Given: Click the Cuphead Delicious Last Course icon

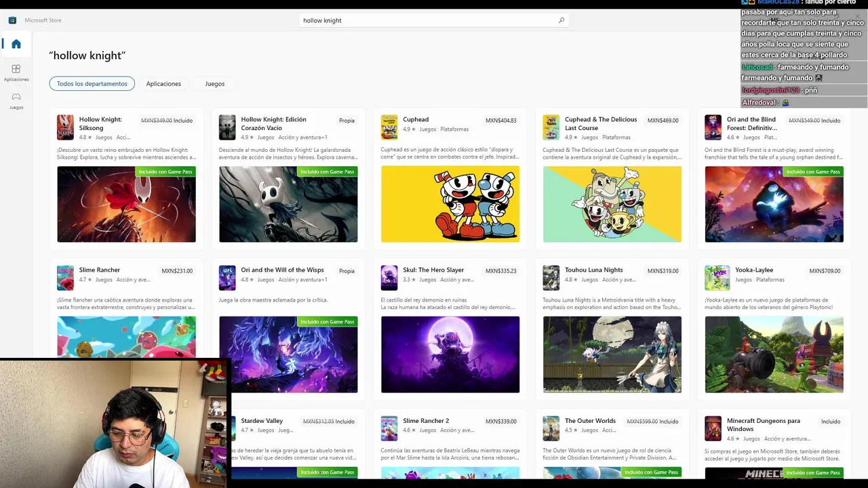Looking at the screenshot, I should point(551,127).
